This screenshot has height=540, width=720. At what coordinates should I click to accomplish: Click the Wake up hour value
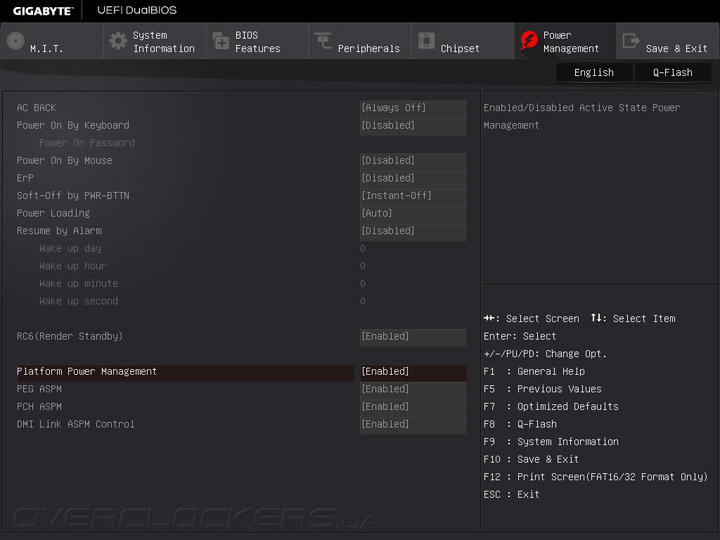(x=363, y=266)
